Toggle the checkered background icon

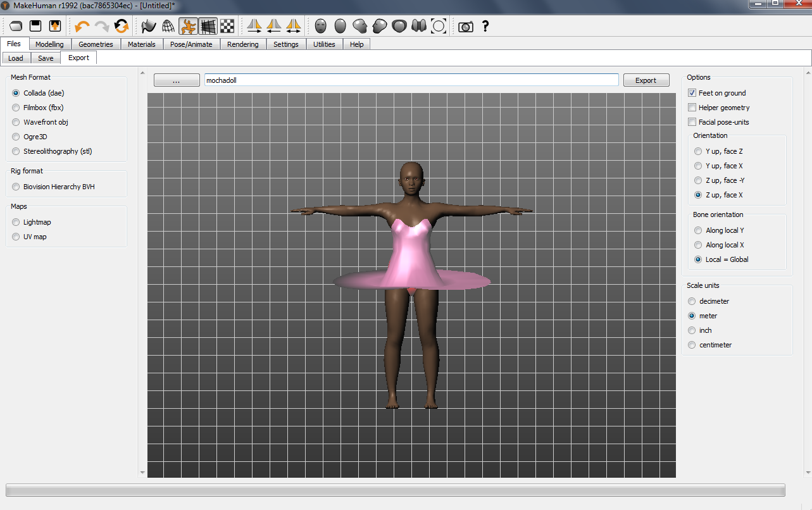227,26
